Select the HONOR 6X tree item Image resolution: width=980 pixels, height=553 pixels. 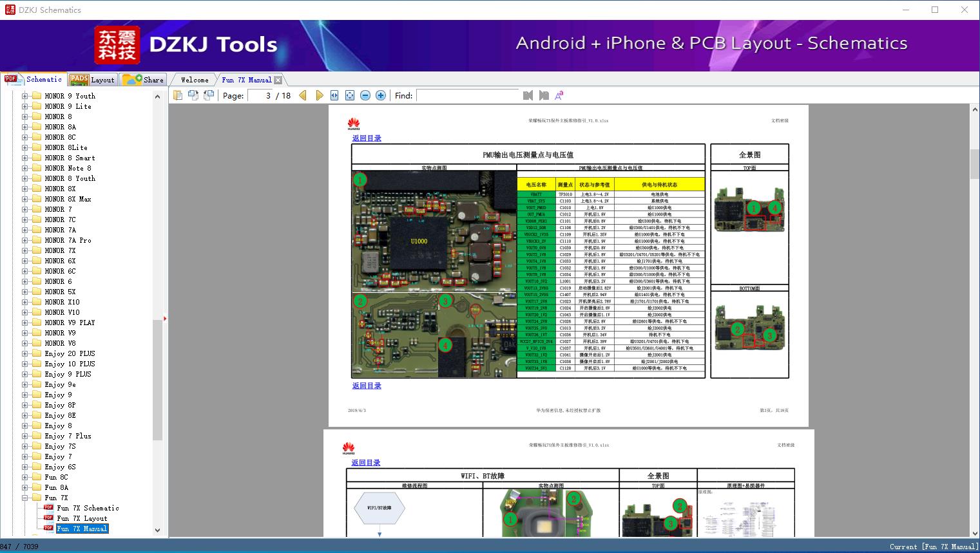[x=60, y=261]
